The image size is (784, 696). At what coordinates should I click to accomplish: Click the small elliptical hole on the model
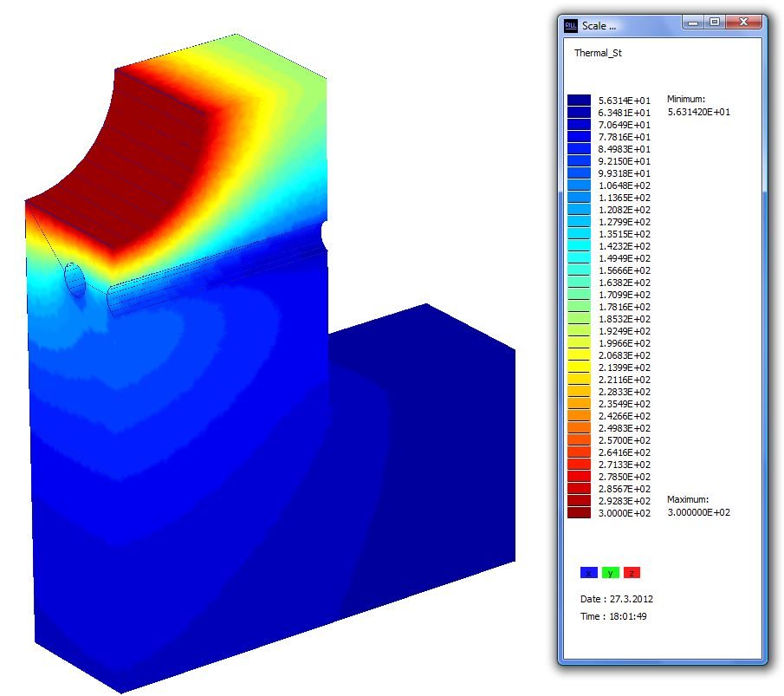(x=75, y=279)
